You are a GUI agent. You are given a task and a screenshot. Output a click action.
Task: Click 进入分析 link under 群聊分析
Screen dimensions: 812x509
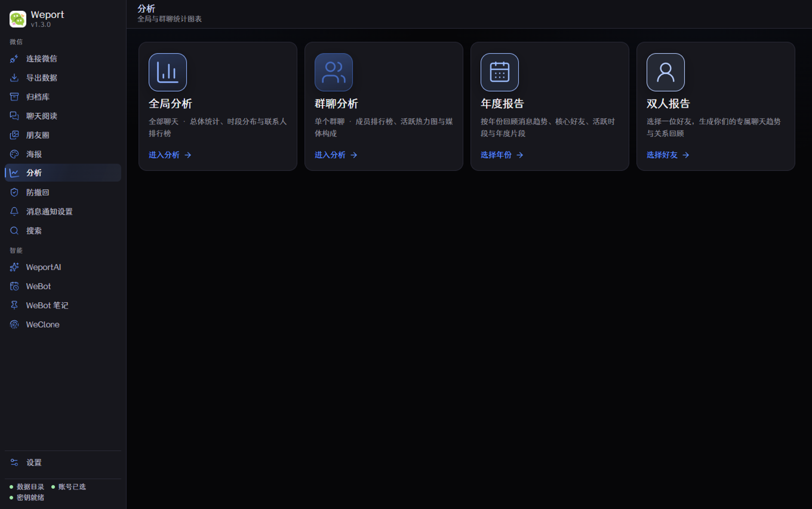(336, 155)
